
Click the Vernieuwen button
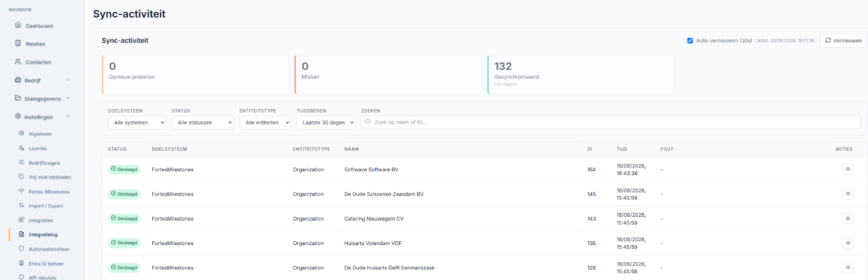click(x=843, y=40)
